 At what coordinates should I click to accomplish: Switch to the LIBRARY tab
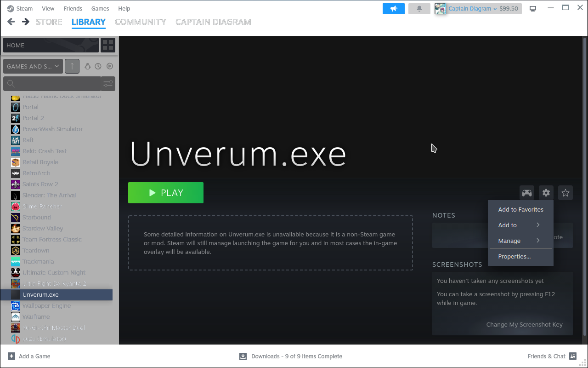click(x=89, y=22)
